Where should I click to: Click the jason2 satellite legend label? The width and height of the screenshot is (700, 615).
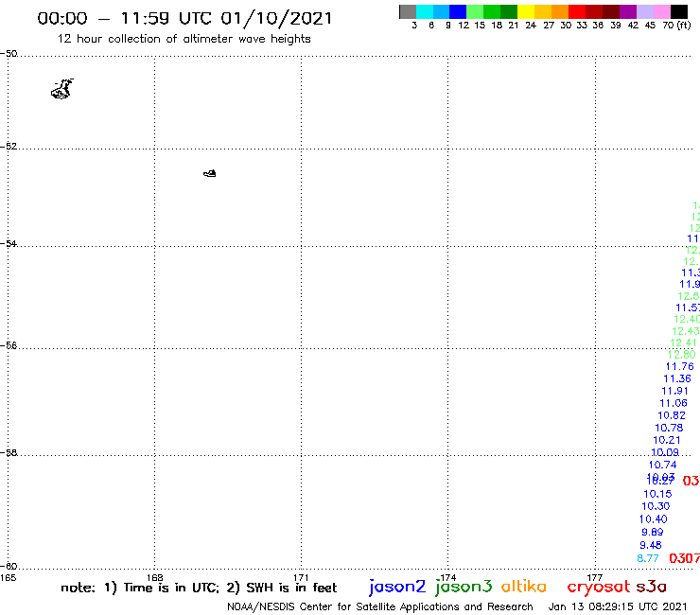click(397, 587)
